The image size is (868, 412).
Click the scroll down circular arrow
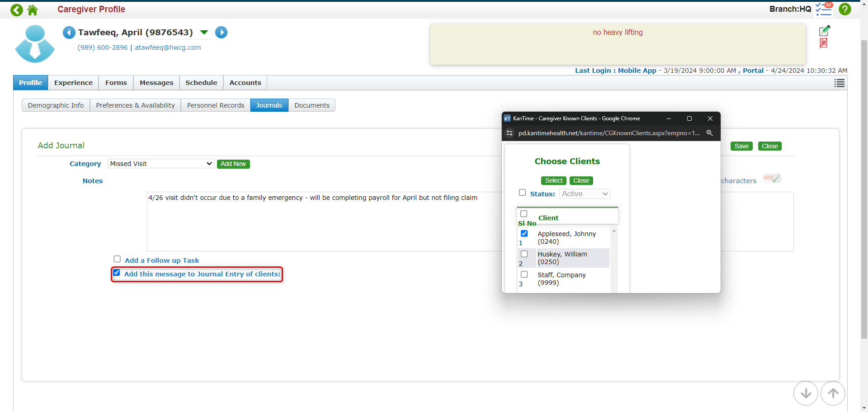coord(806,393)
